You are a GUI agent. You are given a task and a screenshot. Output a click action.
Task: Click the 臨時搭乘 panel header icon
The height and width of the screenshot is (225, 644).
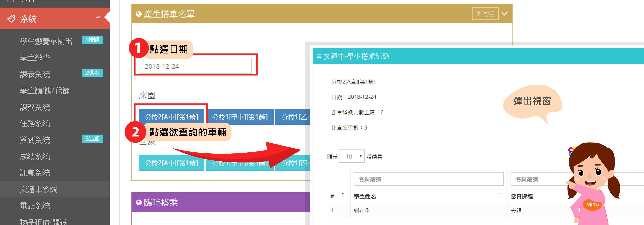coord(139,202)
